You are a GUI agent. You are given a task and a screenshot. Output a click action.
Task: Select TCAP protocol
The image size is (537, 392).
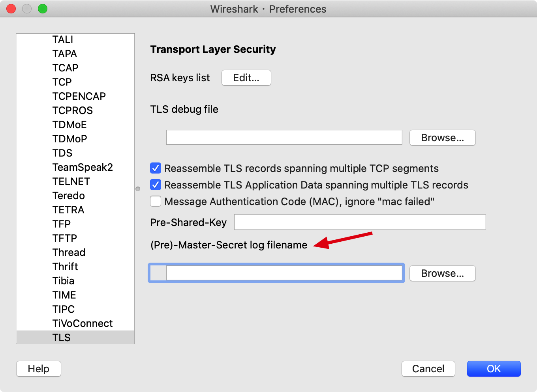click(75, 68)
